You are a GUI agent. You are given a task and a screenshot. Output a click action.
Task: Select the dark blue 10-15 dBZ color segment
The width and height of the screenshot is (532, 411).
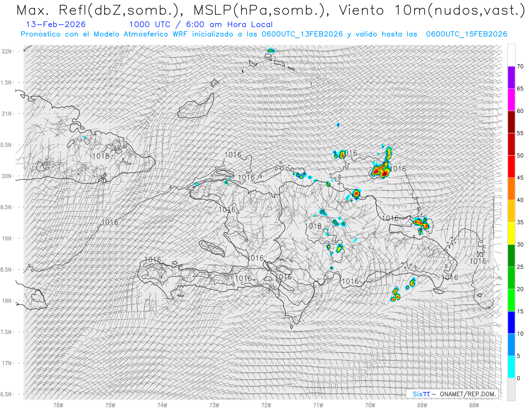(x=511, y=322)
